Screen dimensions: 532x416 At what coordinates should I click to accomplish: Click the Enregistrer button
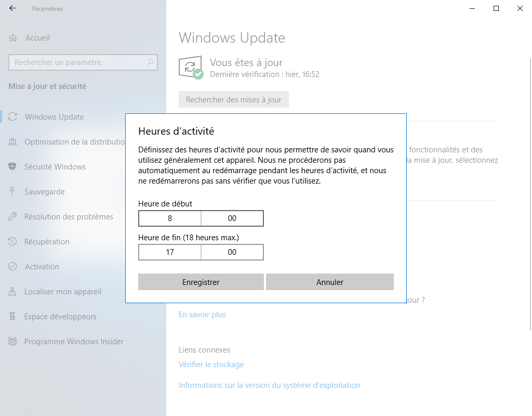pyautogui.click(x=201, y=282)
